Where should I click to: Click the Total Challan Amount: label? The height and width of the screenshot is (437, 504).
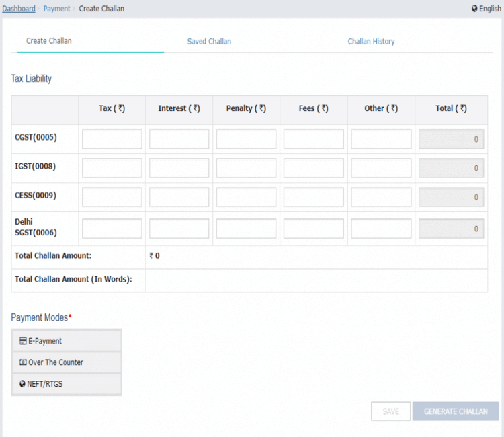click(x=53, y=255)
